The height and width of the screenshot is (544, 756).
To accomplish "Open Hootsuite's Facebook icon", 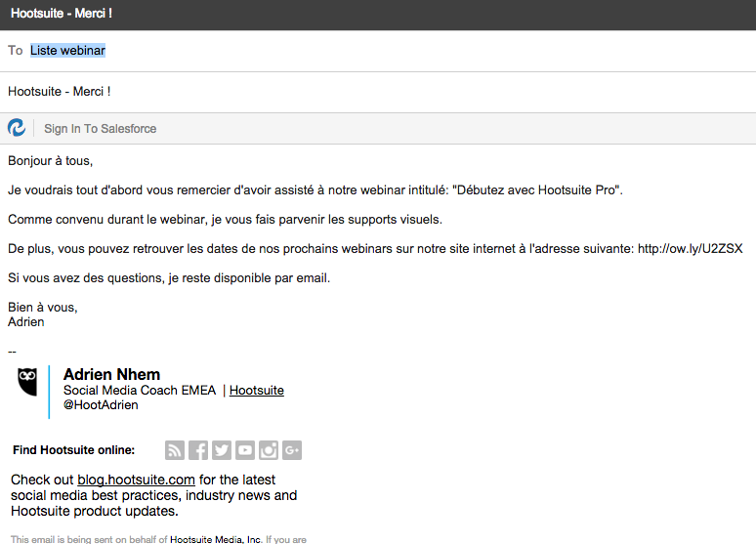I will (x=198, y=450).
